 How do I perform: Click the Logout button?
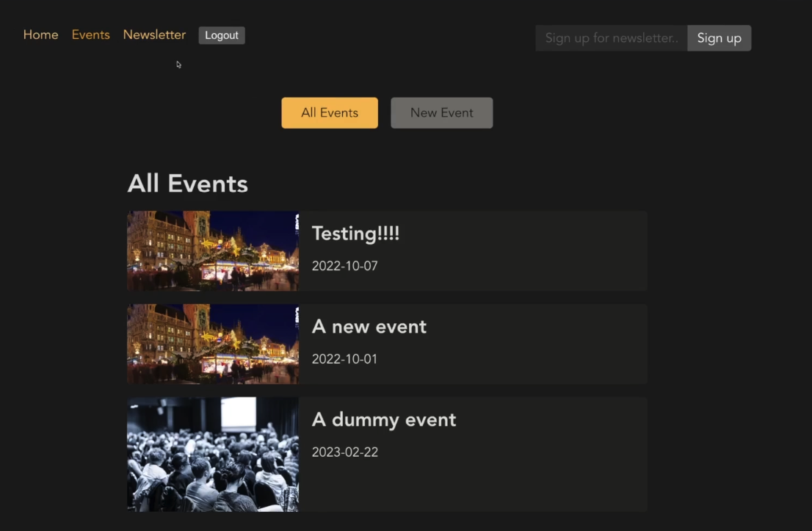[221, 35]
